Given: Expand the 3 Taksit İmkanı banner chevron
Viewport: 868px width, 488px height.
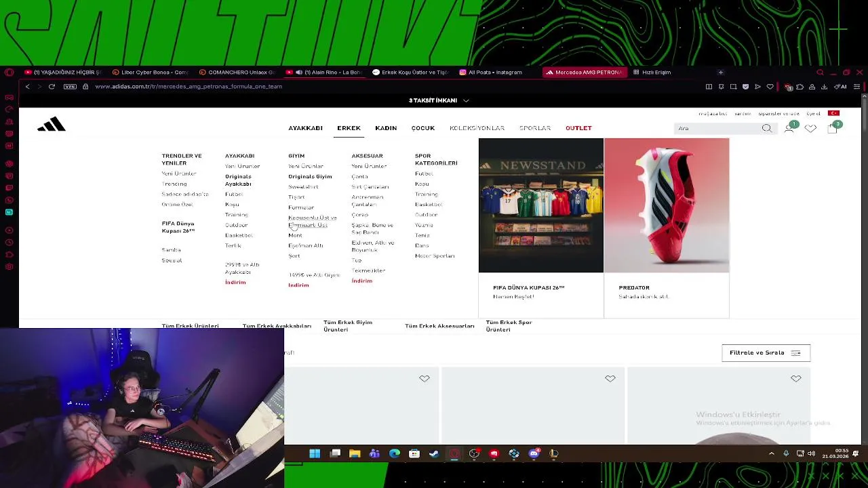Looking at the screenshot, I should click(466, 100).
